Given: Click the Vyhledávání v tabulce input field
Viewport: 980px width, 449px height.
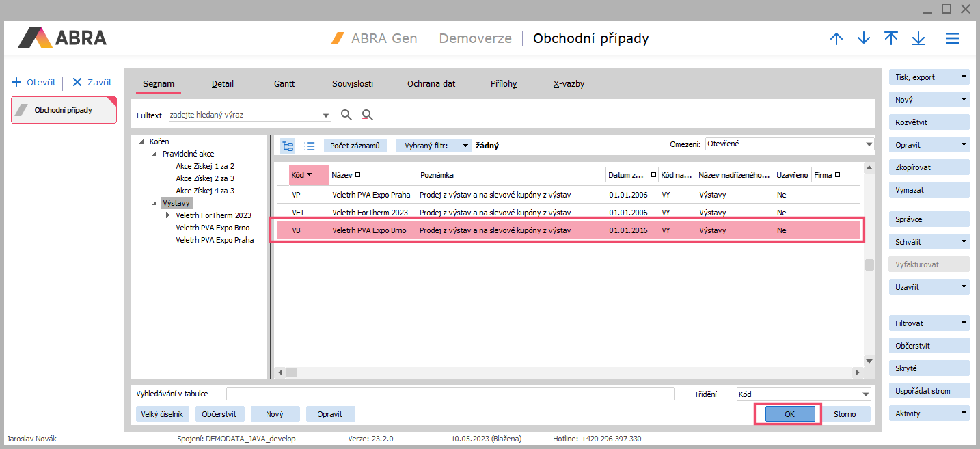Looking at the screenshot, I should [x=450, y=394].
